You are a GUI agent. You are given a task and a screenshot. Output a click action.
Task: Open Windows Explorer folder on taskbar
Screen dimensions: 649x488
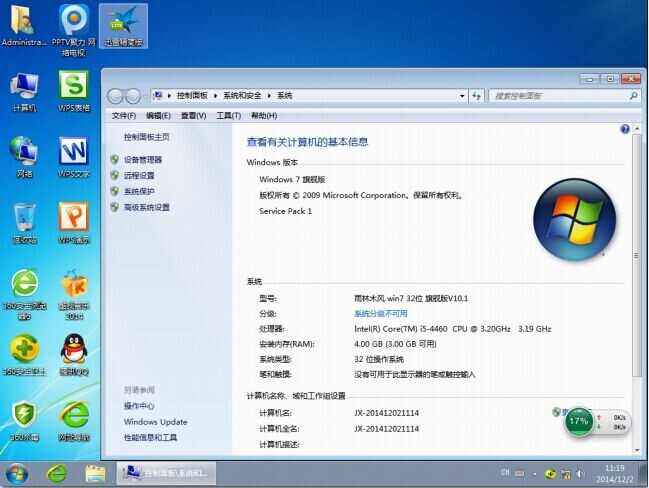(x=95, y=474)
